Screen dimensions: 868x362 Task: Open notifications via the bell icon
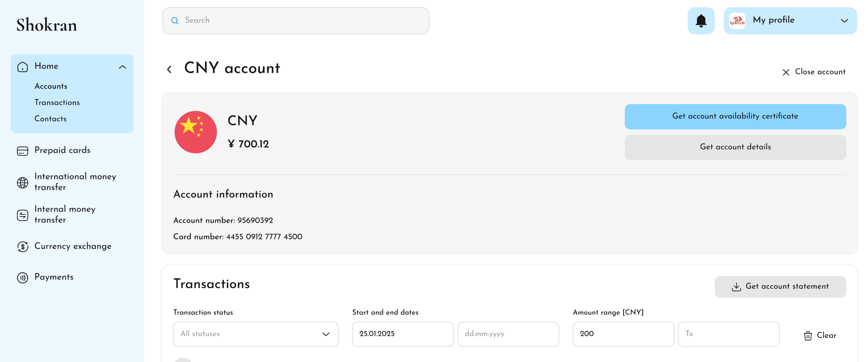(x=701, y=21)
